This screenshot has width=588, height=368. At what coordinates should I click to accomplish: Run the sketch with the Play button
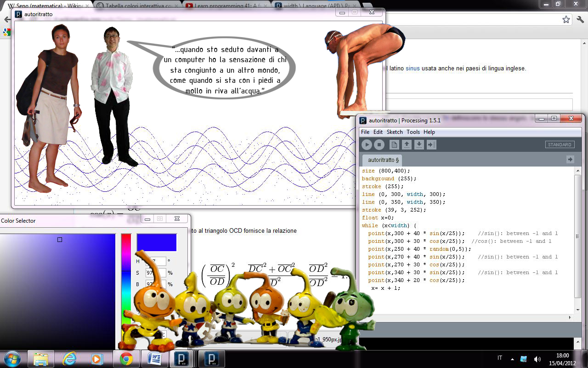(x=367, y=145)
